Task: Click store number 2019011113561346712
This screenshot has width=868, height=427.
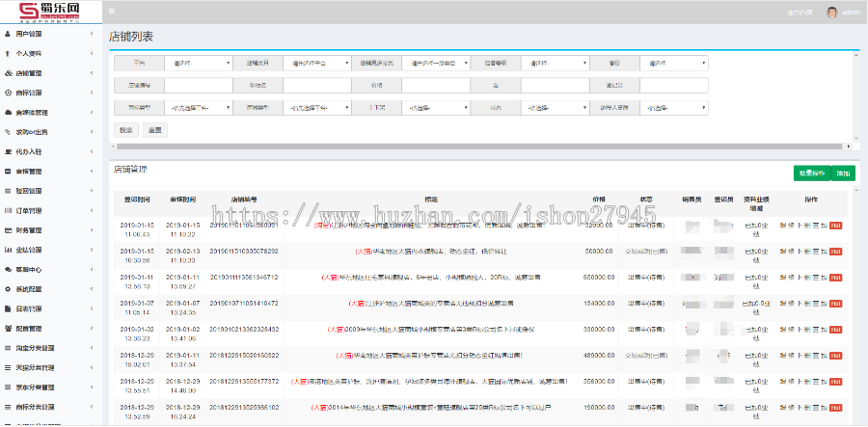Action: 244,277
